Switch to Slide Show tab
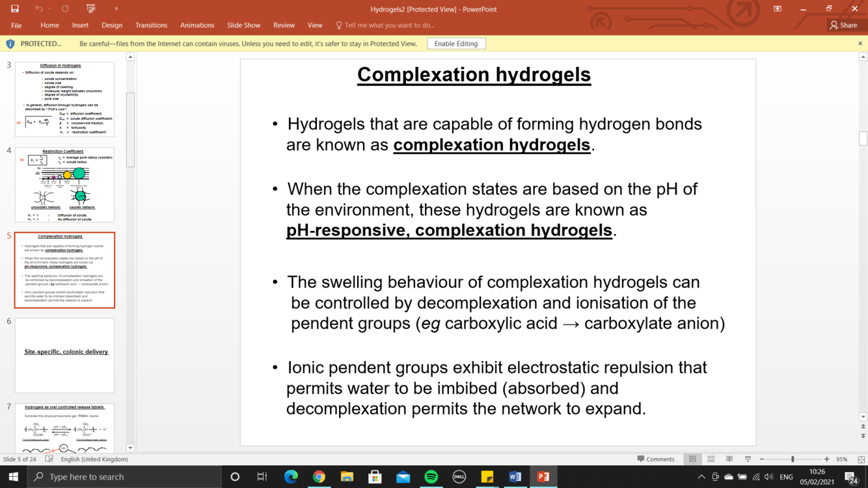 click(243, 25)
